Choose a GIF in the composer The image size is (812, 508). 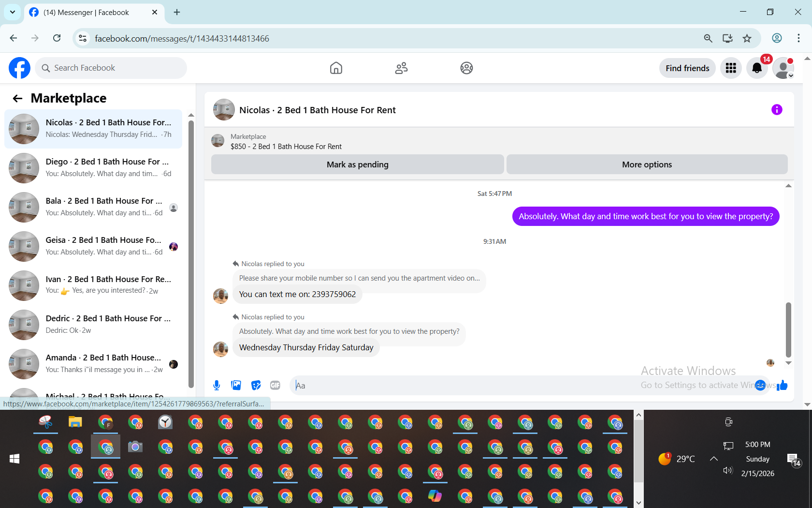(275, 385)
